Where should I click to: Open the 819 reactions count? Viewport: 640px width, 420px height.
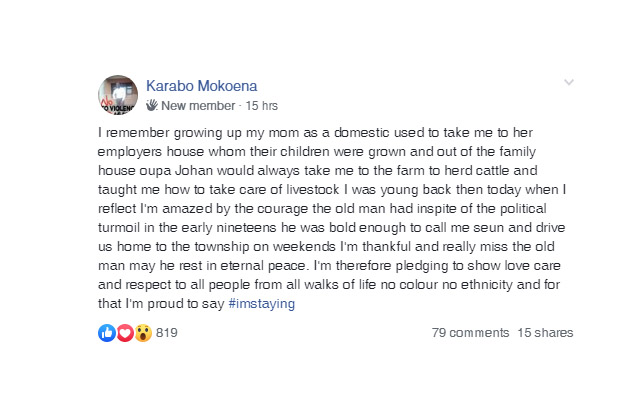click(x=167, y=333)
